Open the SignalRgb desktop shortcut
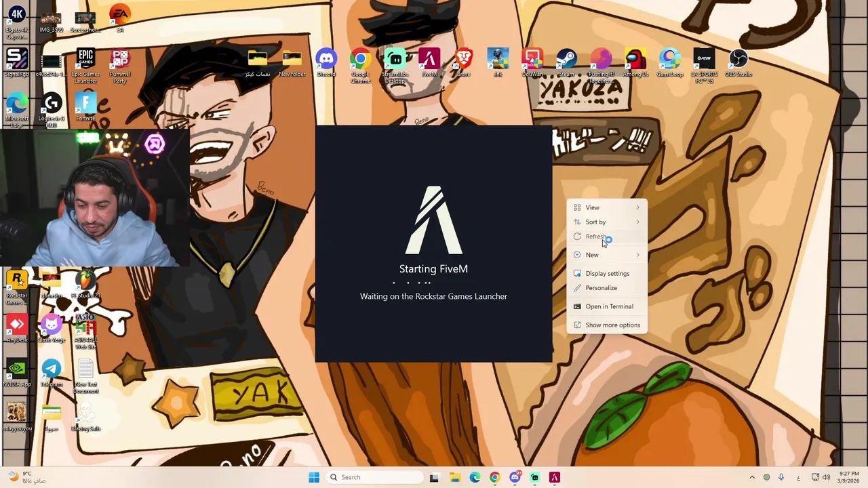 pos(16,63)
